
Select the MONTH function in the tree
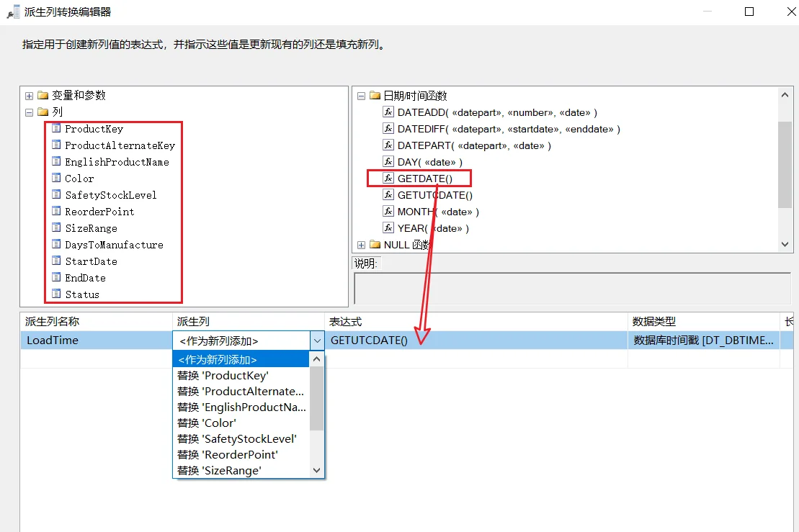click(438, 212)
